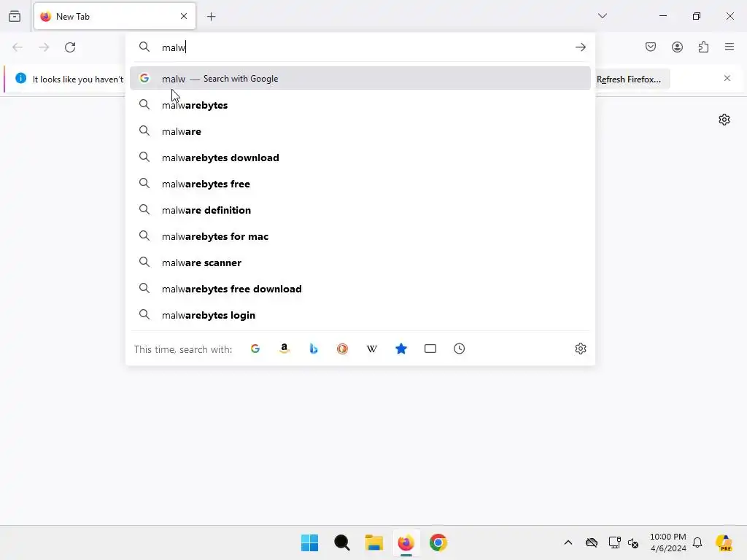Open the Firefox account icon
This screenshot has height=560, width=747.
(677, 47)
